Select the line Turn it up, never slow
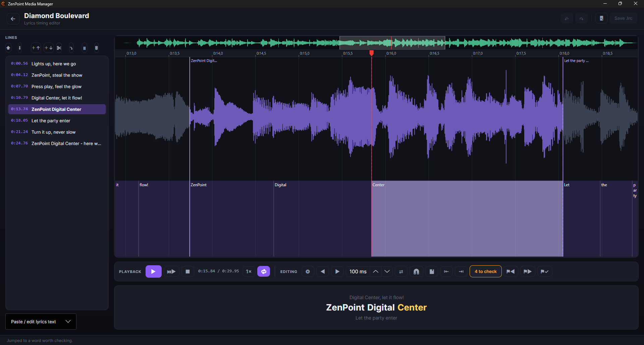Screen dimensions: 644x345 click(57, 132)
